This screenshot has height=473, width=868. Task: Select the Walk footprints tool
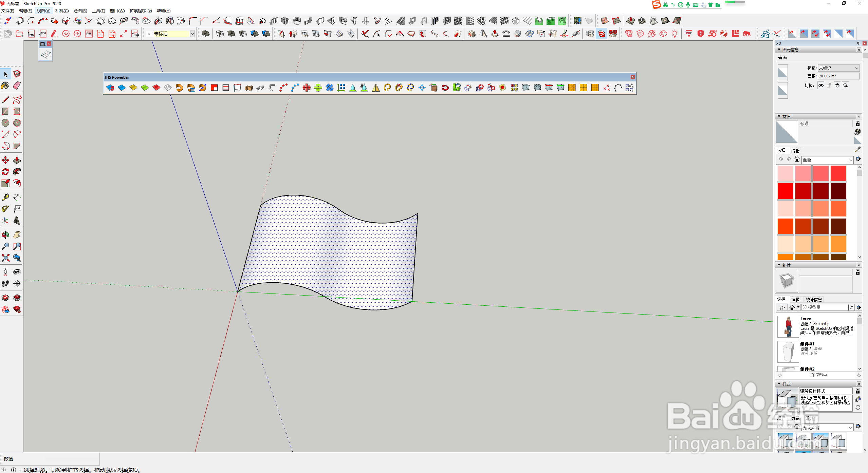point(5,283)
